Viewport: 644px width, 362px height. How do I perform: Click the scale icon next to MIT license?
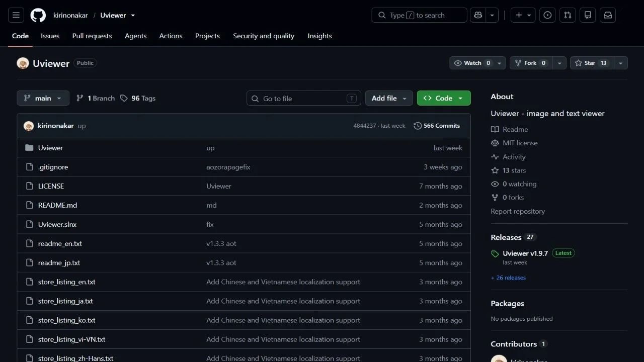[x=495, y=143]
